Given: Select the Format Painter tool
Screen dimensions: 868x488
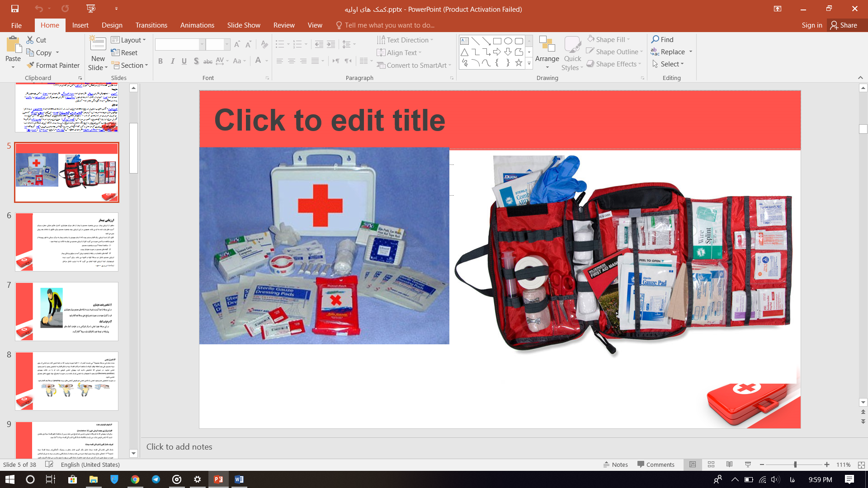Looking at the screenshot, I should click(53, 65).
